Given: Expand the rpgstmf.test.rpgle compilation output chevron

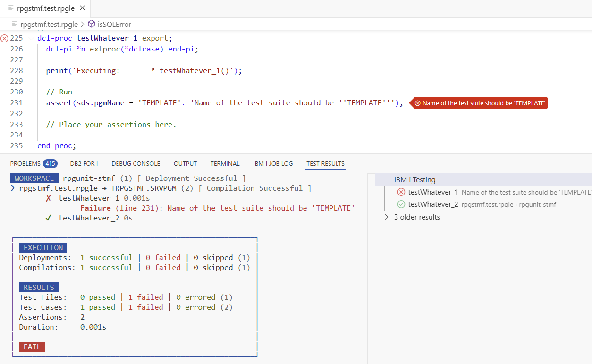Looking at the screenshot, I should (13, 188).
